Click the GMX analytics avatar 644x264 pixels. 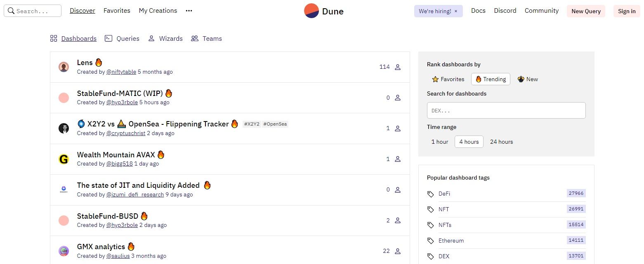point(64,251)
